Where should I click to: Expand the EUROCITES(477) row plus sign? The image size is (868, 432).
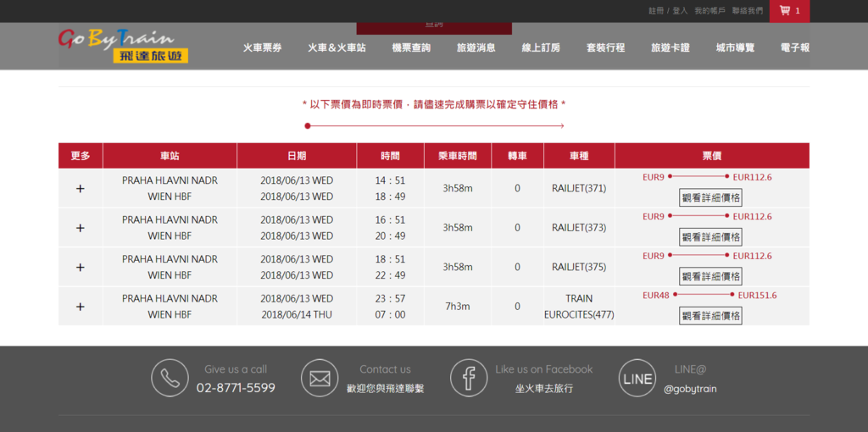pyautogui.click(x=81, y=307)
